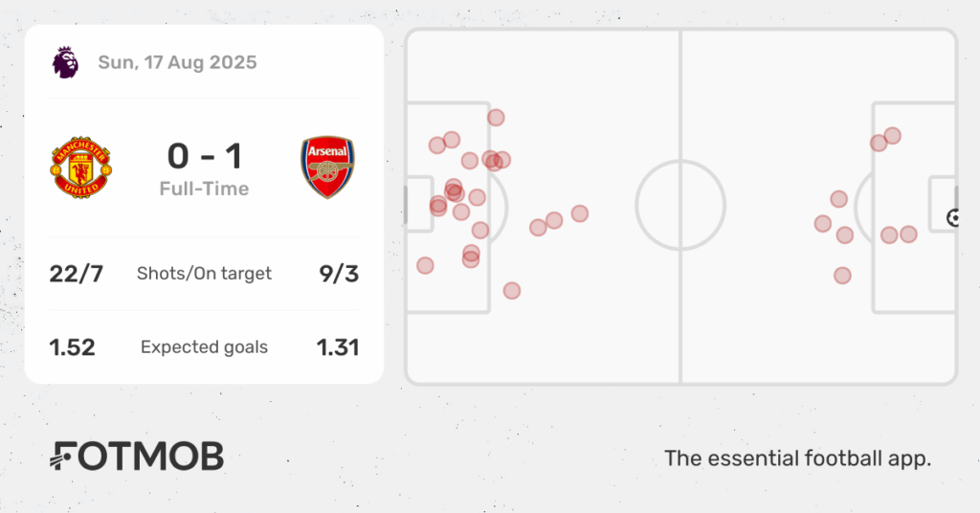Click the essential football app tagline

pos(797,458)
